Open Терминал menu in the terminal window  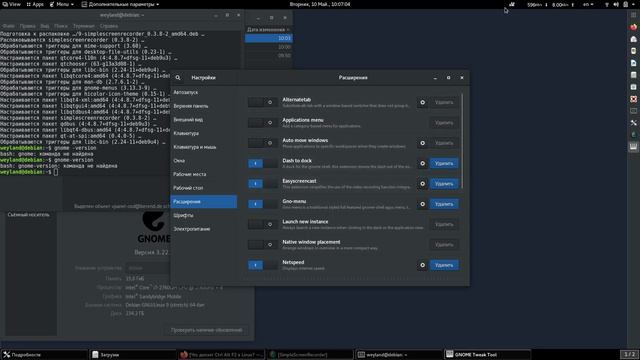click(x=84, y=26)
